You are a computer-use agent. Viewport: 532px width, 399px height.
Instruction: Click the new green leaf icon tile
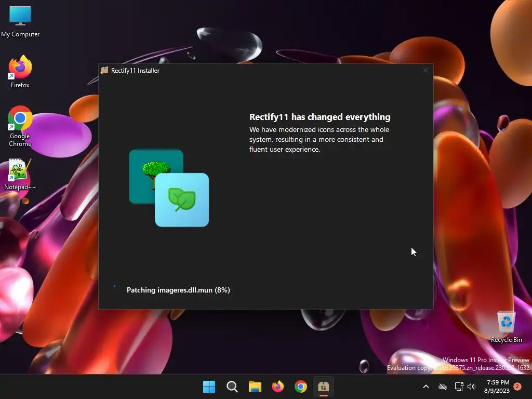(182, 200)
